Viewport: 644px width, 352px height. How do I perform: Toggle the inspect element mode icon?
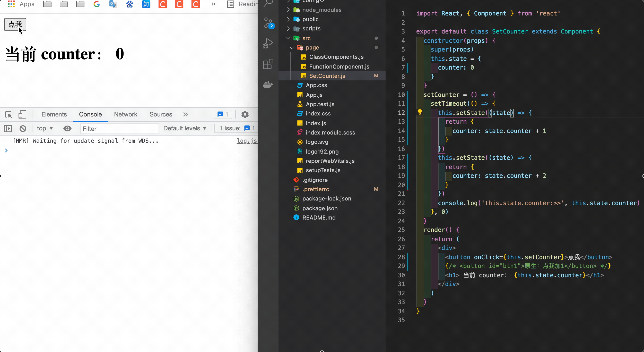tap(8, 114)
